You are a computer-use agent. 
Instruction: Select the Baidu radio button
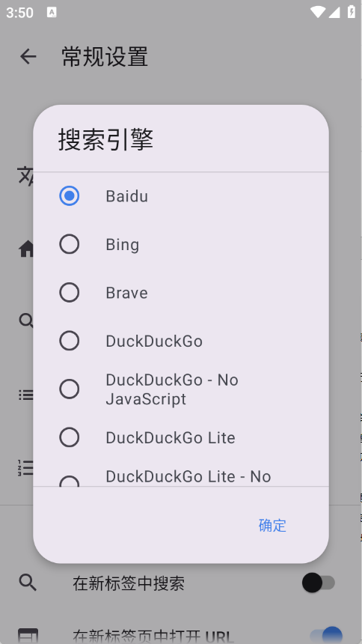pyautogui.click(x=70, y=196)
